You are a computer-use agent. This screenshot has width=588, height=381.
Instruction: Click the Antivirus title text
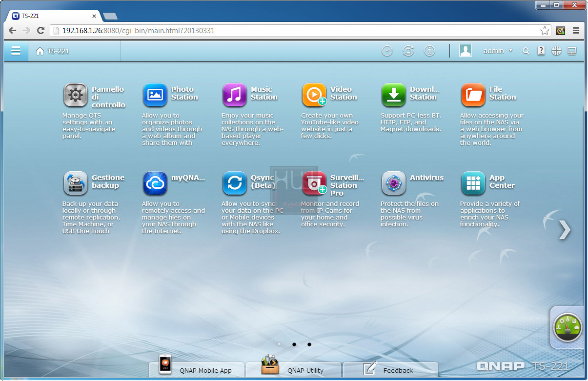[x=426, y=178]
